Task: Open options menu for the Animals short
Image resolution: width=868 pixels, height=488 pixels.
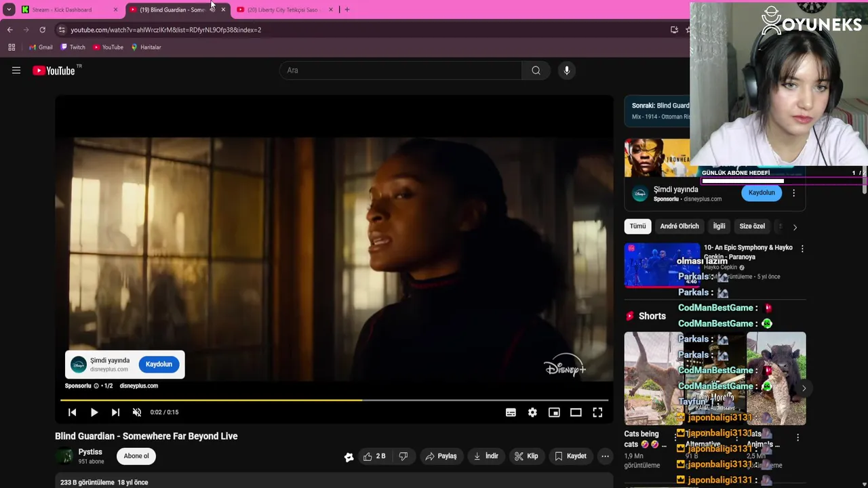Action: coord(798,438)
